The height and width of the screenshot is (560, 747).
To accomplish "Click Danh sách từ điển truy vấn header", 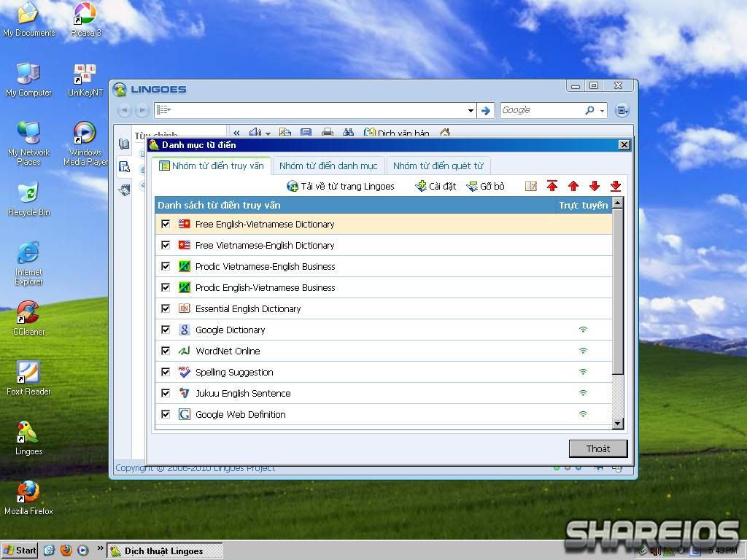I will 219,205.
